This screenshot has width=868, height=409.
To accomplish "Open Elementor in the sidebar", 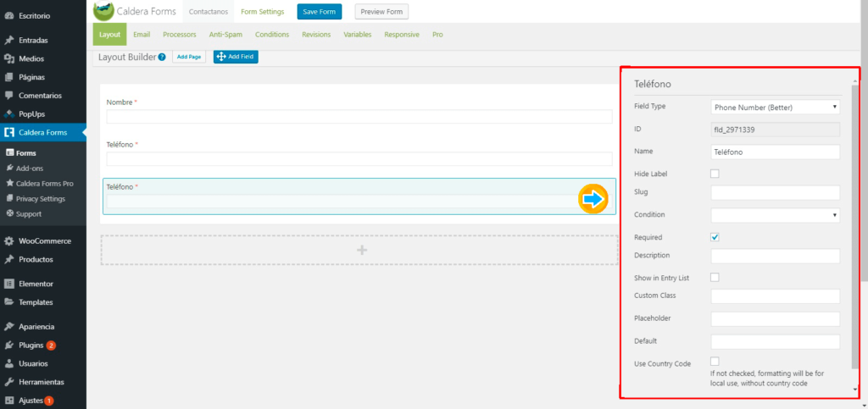I will (x=36, y=284).
